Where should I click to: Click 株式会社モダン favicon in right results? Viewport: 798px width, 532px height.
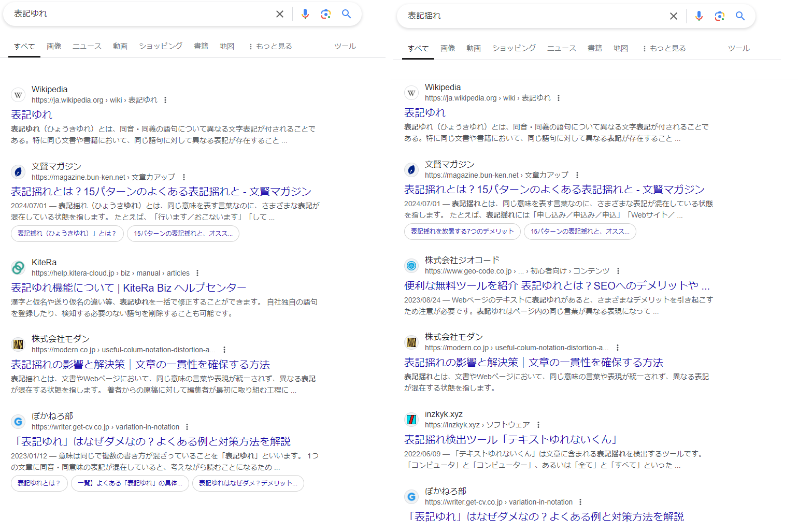coord(411,342)
